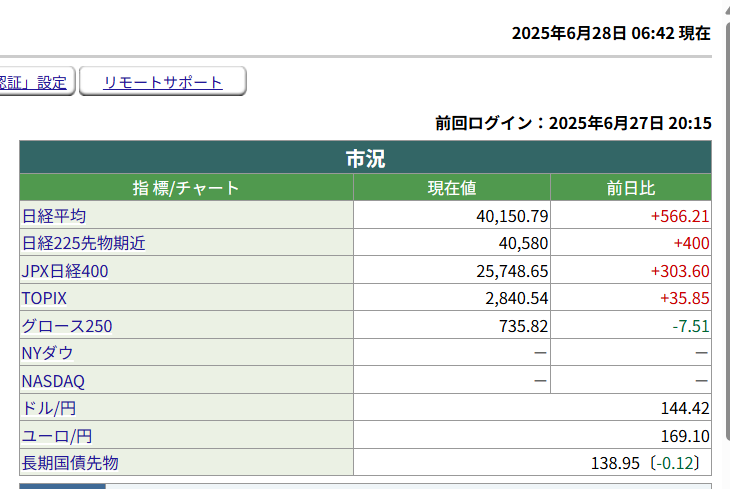Open the「認証」設定 button
This screenshot has height=489, width=730.
(x=33, y=82)
